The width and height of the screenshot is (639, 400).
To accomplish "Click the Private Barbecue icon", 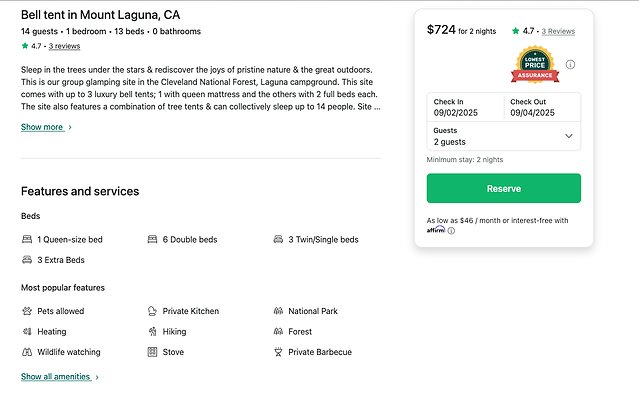I will click(278, 352).
